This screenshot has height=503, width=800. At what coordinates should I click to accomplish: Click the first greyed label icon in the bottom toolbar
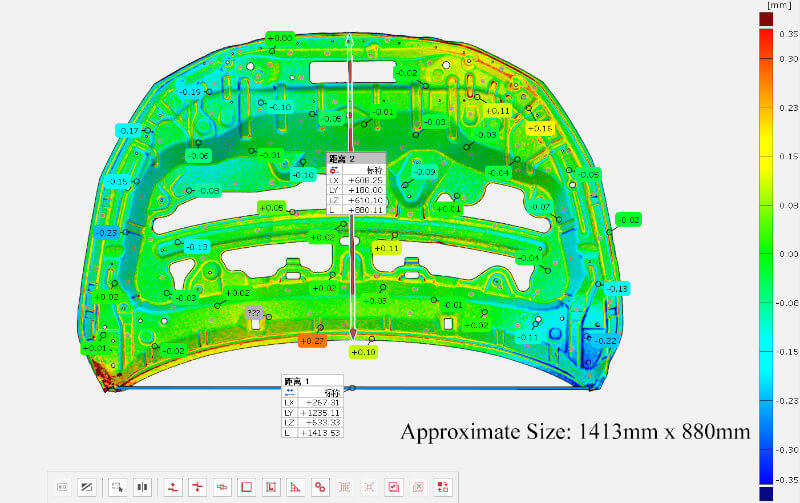coord(62,487)
